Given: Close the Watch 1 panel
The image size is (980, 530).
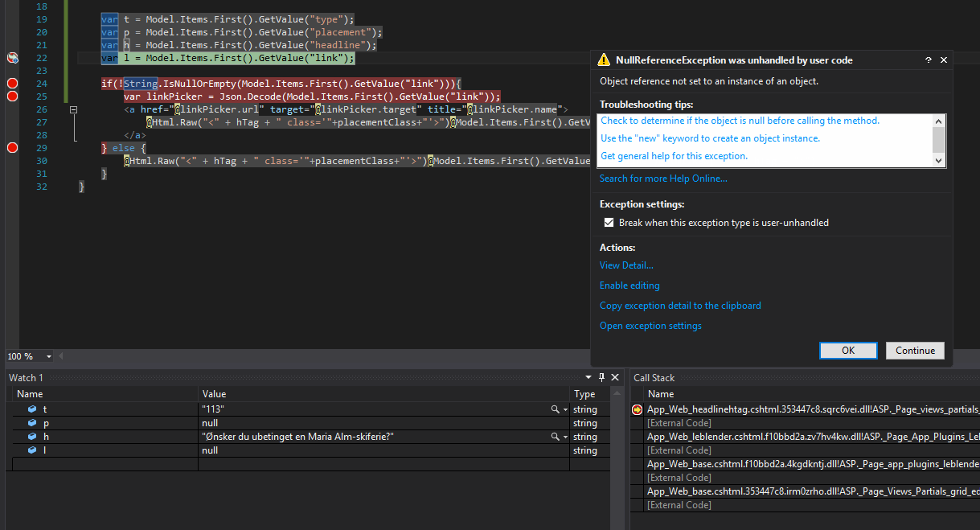Looking at the screenshot, I should (x=615, y=377).
